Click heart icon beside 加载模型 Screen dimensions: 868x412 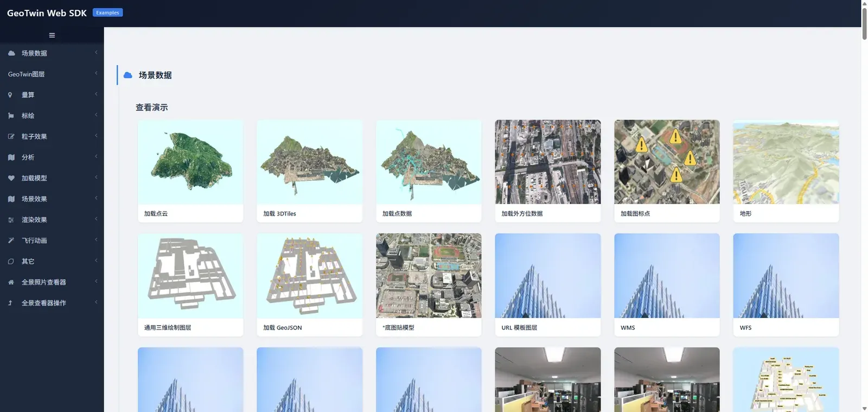tap(11, 178)
